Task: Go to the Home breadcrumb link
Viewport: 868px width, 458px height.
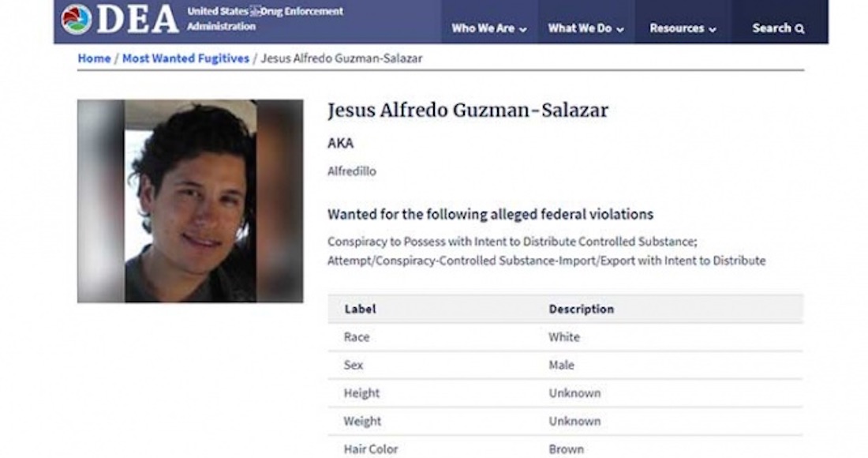Action: click(x=94, y=58)
